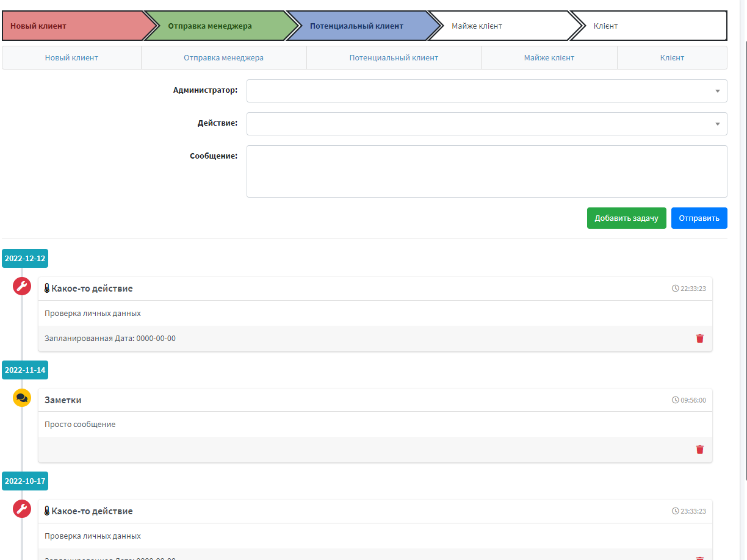The height and width of the screenshot is (560, 747).
Task: Open the Администратор dropdown
Action: click(486, 91)
